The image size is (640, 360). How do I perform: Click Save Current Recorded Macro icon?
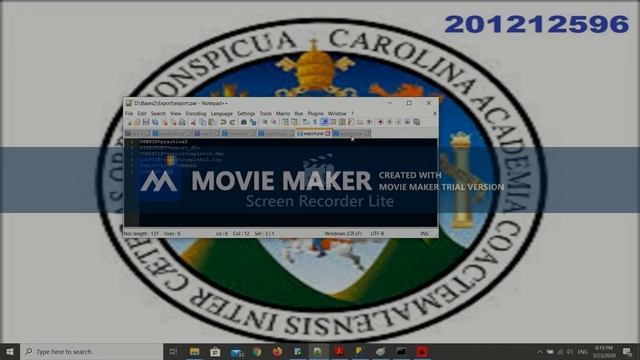416,122
